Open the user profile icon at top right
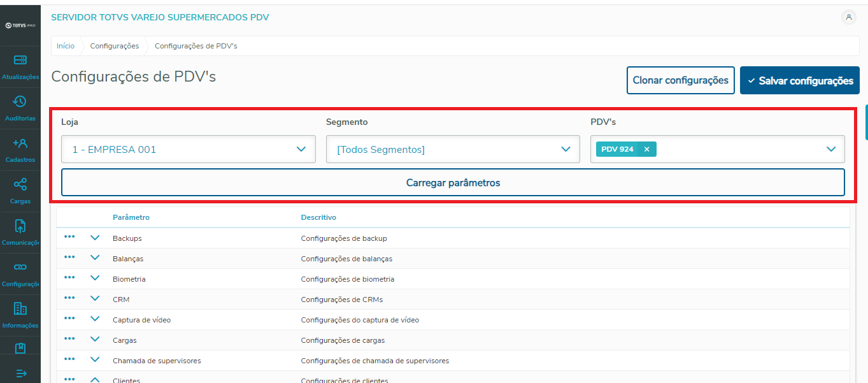The width and height of the screenshot is (868, 383). pos(849,18)
